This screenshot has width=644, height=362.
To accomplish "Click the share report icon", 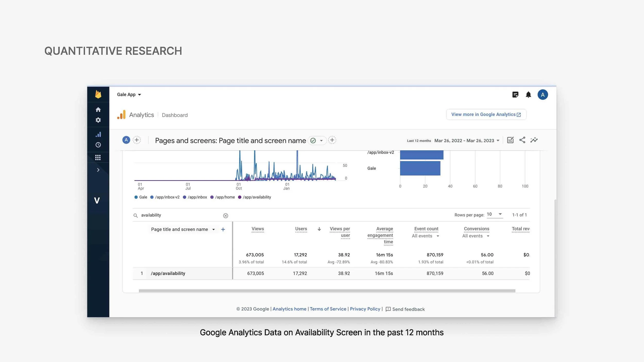I will click(522, 140).
